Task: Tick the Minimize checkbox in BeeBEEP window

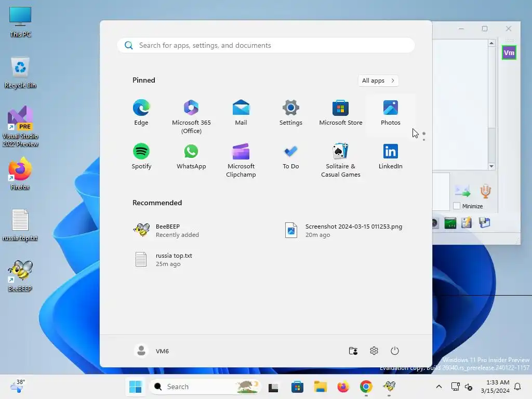Action: coord(457,206)
